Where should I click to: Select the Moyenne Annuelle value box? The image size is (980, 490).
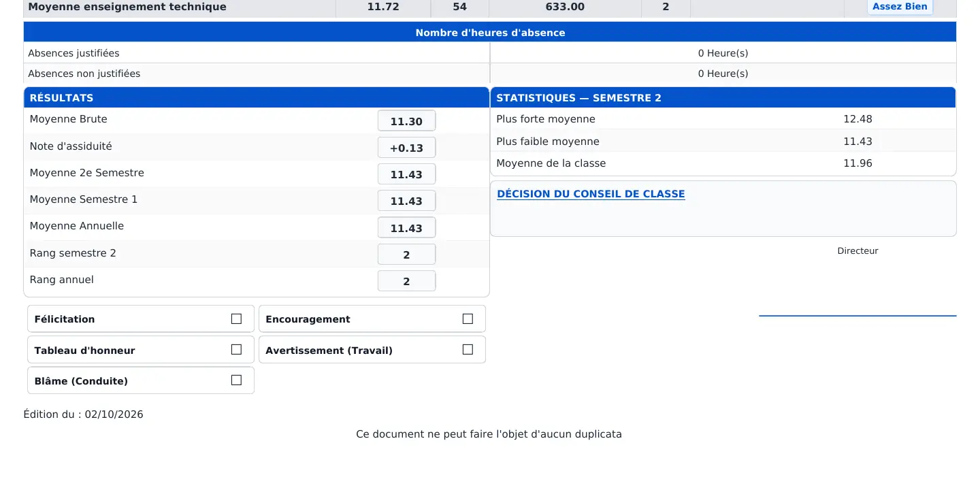coord(406,228)
